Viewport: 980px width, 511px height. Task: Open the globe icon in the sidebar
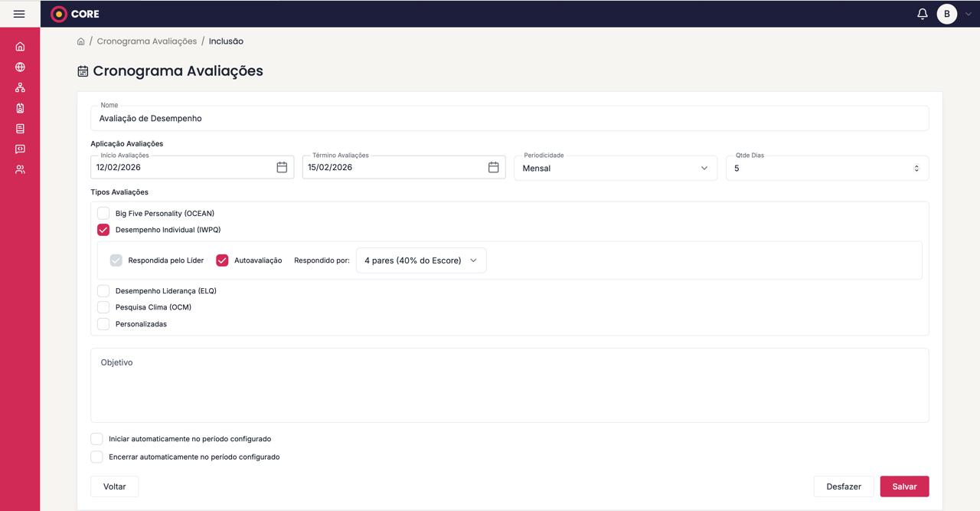[x=20, y=67]
